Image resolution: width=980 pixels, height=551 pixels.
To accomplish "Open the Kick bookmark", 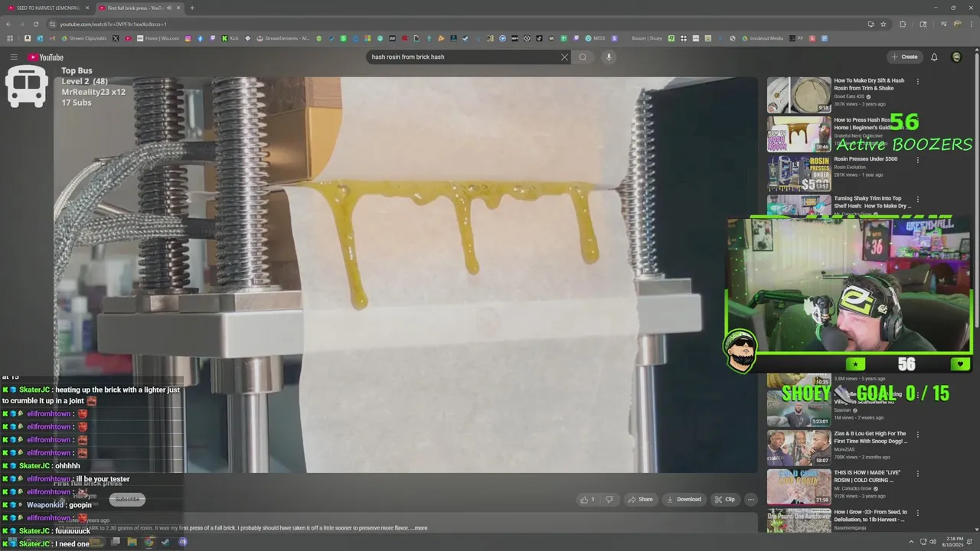I will point(230,38).
